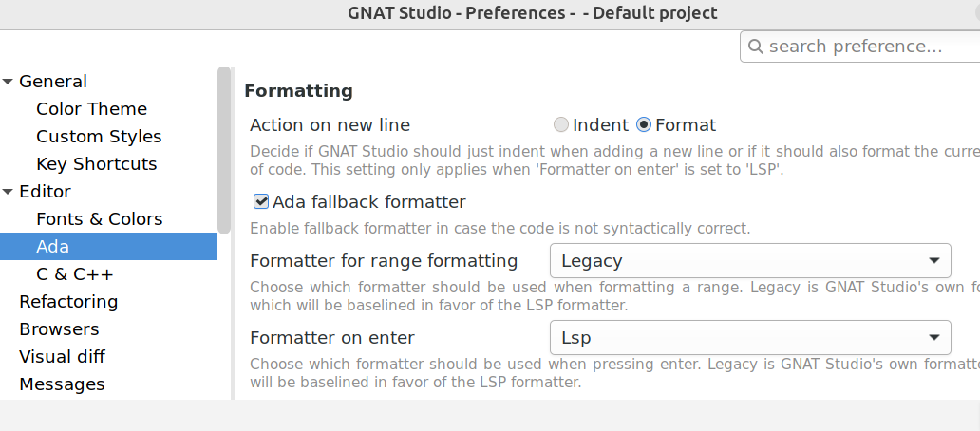Open C & C++ editor preferences
Screen dimensions: 980x431
[74, 274]
